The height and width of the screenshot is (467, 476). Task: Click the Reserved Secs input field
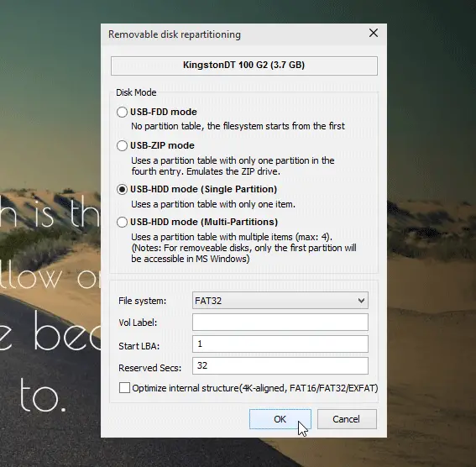[x=280, y=366]
